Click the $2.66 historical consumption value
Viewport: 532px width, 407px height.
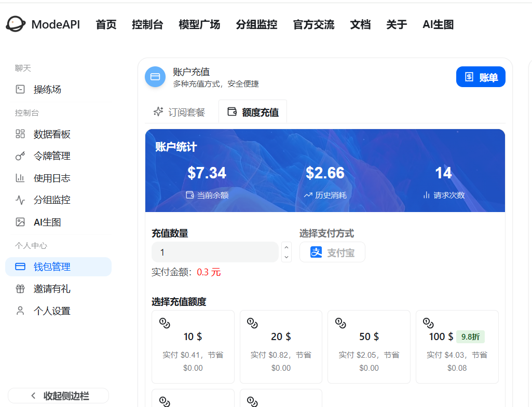[325, 173]
